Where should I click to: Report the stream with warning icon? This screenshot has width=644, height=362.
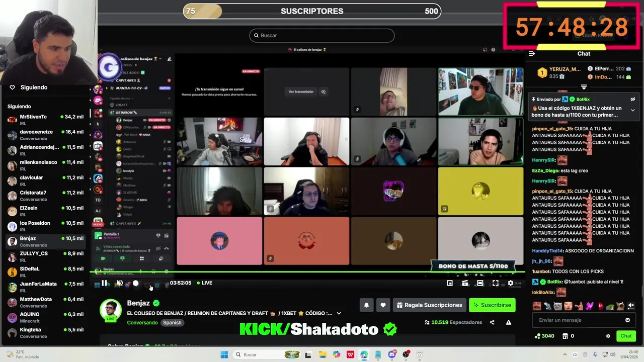[509, 322]
